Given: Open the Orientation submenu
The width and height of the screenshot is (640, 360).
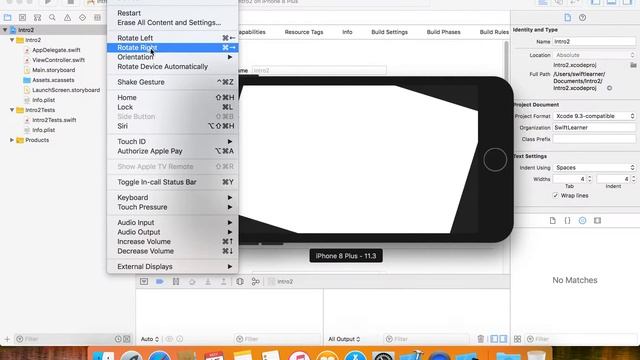Looking at the screenshot, I should 173,57.
